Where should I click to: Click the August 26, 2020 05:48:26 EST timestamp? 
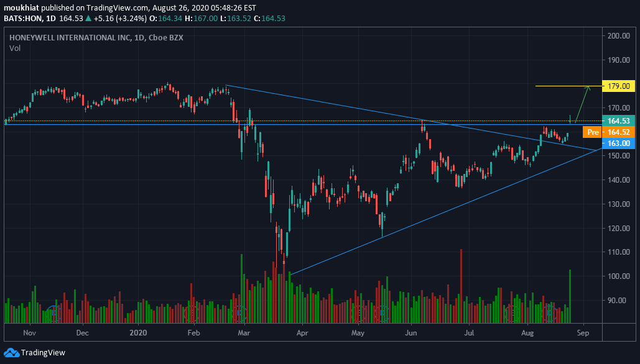pos(204,7)
